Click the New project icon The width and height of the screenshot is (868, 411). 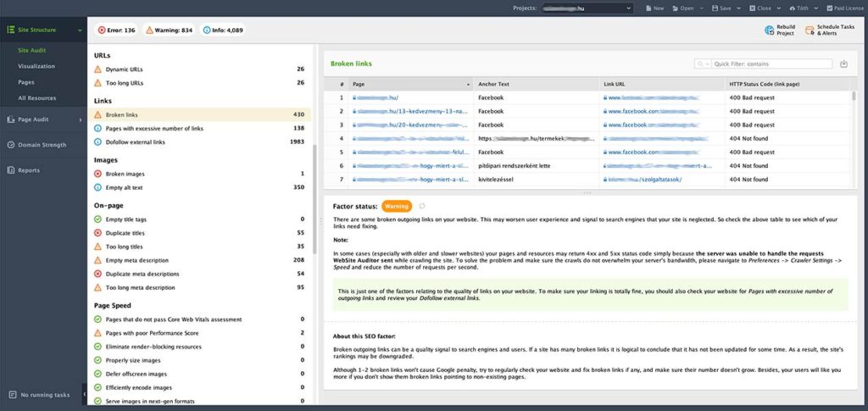coord(648,8)
